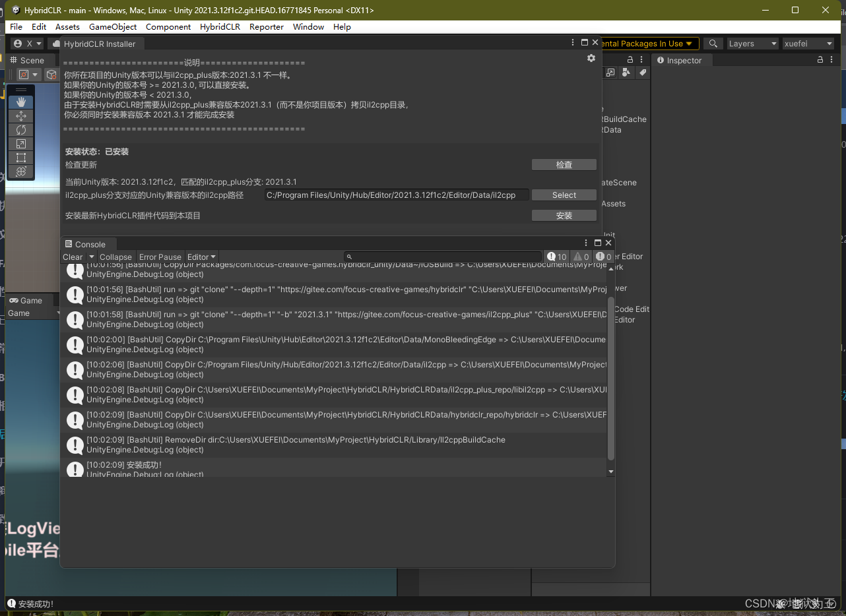Select the Rect tool in Scene toolbar

(21, 157)
